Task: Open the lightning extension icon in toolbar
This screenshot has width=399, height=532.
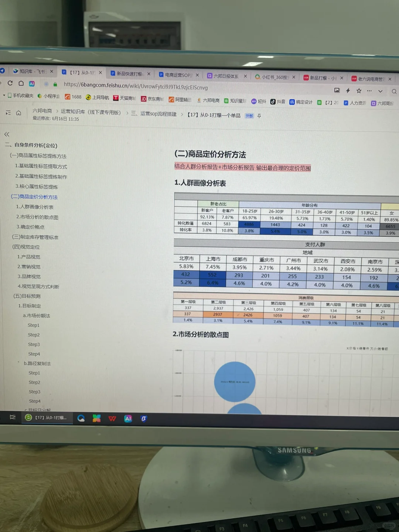Action: click(x=348, y=90)
